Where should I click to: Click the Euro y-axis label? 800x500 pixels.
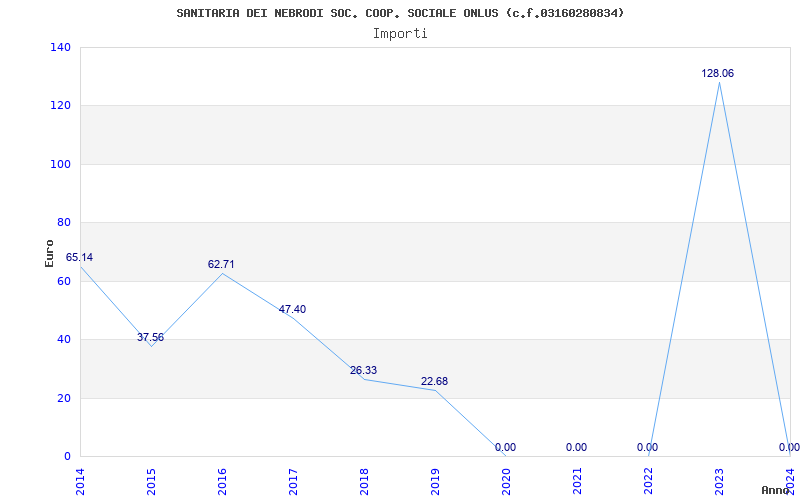point(49,253)
